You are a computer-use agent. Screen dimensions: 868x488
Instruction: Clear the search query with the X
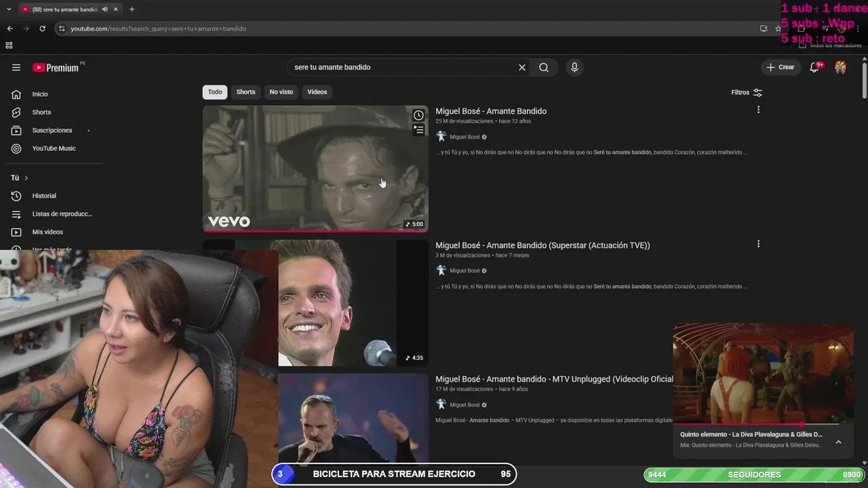coord(522,67)
